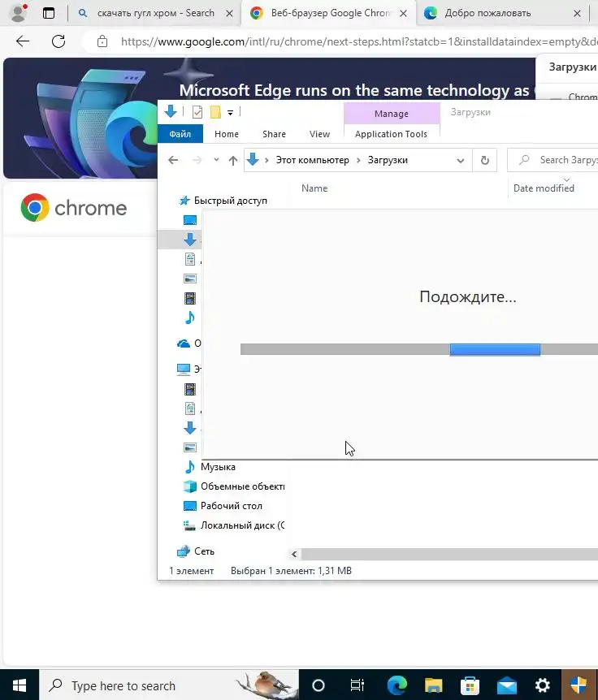Refresh the Загрузки folder view
The height and width of the screenshot is (700, 598).
pyautogui.click(x=484, y=160)
